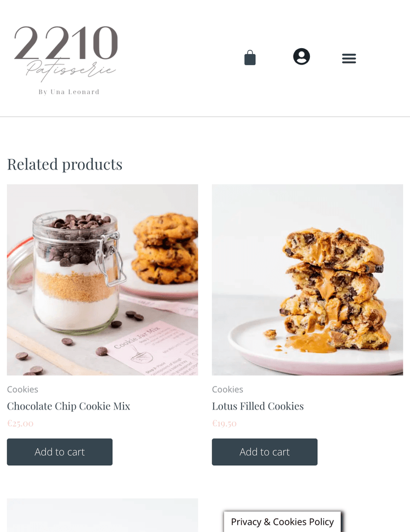Add Chocolate Chip Cookie Mix to cart
This screenshot has width=410, height=532.
pos(60,452)
